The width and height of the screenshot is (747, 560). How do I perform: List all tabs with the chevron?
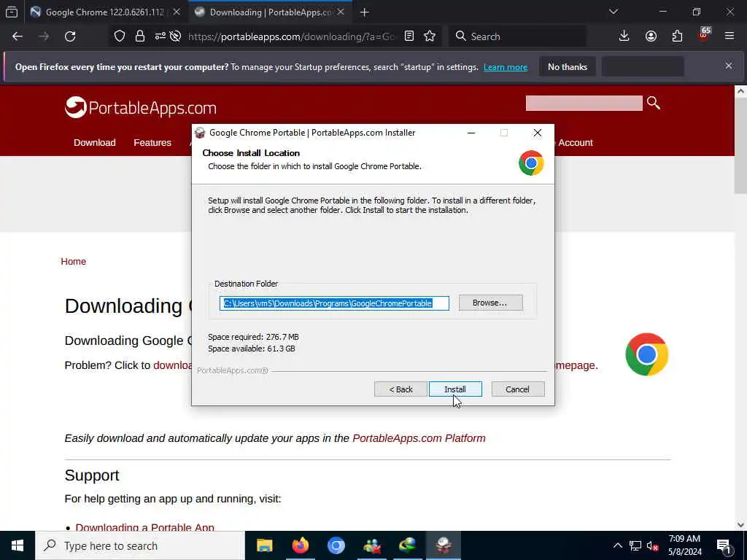coord(613,12)
